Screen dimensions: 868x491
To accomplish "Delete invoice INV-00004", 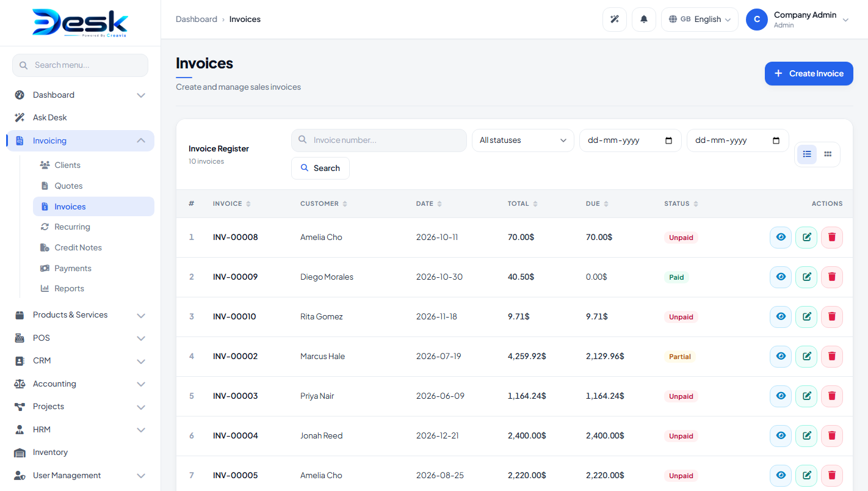I will [x=832, y=436].
